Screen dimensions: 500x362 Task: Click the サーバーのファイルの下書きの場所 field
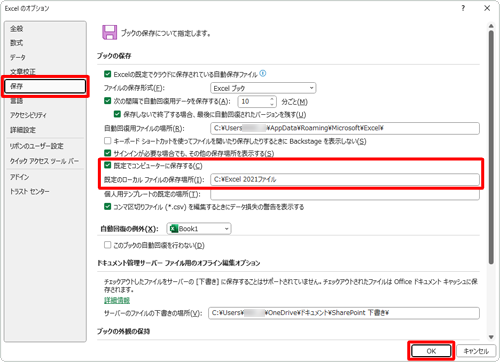coord(344,313)
